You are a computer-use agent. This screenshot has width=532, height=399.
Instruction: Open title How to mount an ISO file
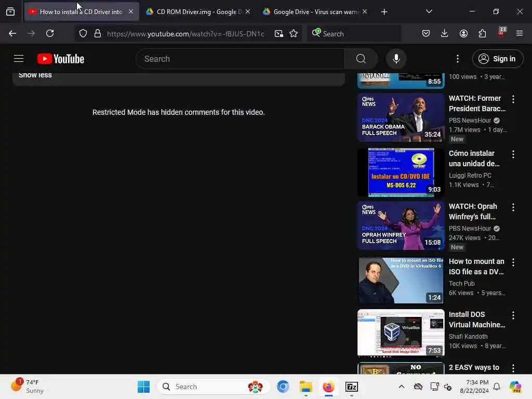[x=476, y=267]
